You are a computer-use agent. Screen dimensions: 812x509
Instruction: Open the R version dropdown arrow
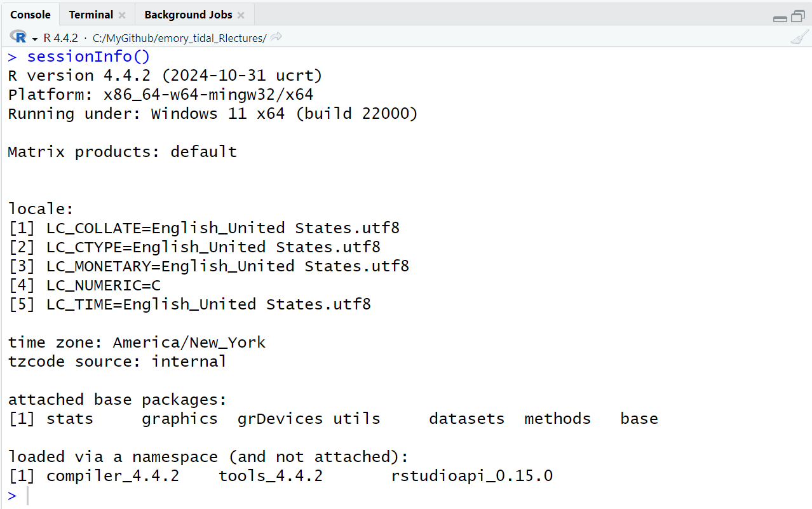(x=35, y=39)
